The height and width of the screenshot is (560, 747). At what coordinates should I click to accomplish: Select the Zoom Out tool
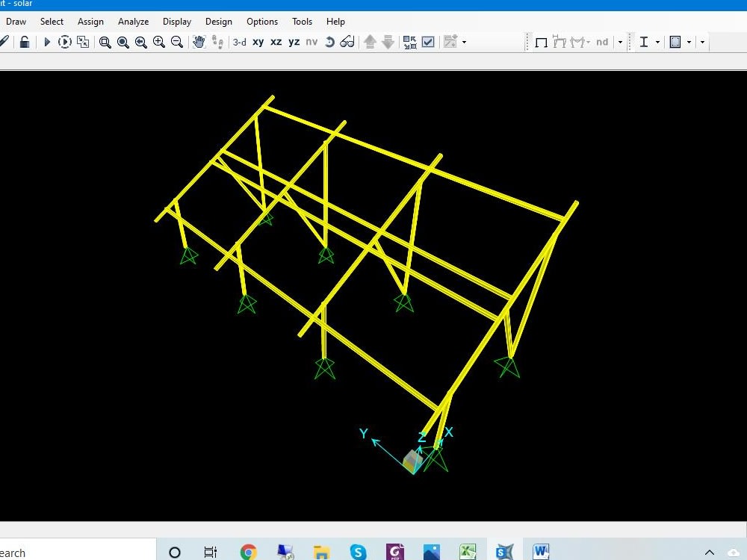pyautogui.click(x=176, y=42)
